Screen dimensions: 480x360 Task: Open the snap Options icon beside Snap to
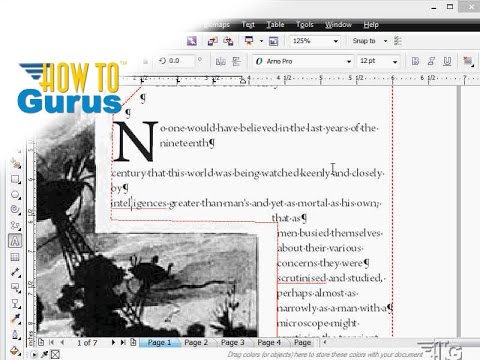click(x=398, y=41)
